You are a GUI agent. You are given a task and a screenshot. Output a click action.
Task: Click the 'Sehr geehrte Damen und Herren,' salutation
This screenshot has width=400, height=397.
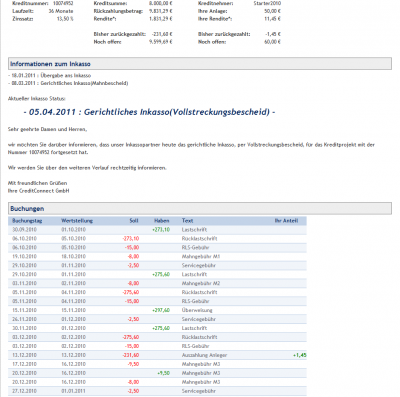pos(47,129)
